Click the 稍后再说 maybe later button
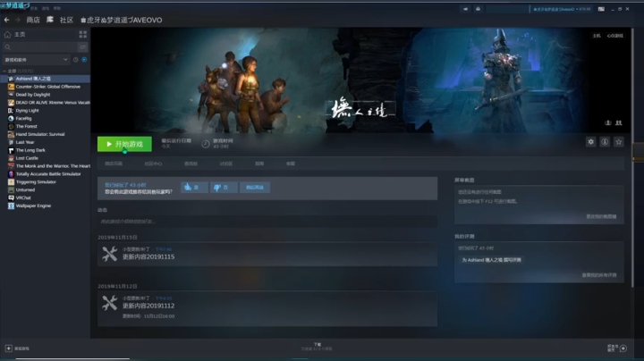 click(x=255, y=188)
